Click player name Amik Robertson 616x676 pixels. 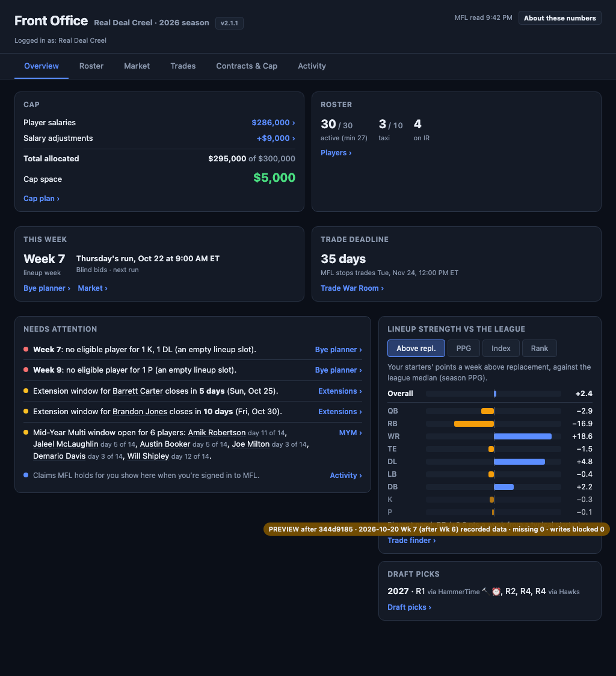[217, 432]
